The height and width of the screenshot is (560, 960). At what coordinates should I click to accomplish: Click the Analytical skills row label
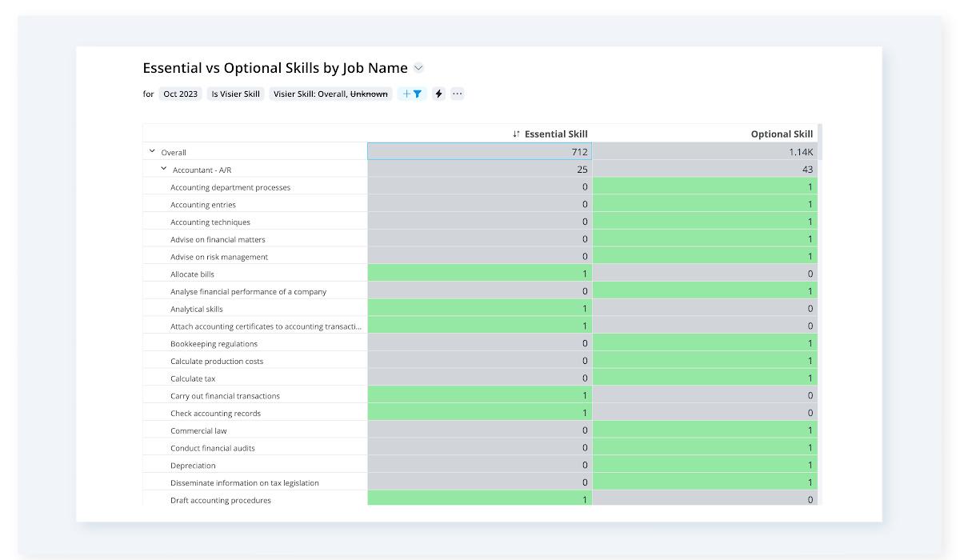tap(197, 309)
